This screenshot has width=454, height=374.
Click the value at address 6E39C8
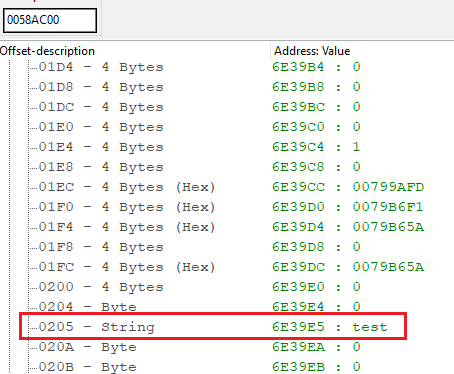point(356,167)
